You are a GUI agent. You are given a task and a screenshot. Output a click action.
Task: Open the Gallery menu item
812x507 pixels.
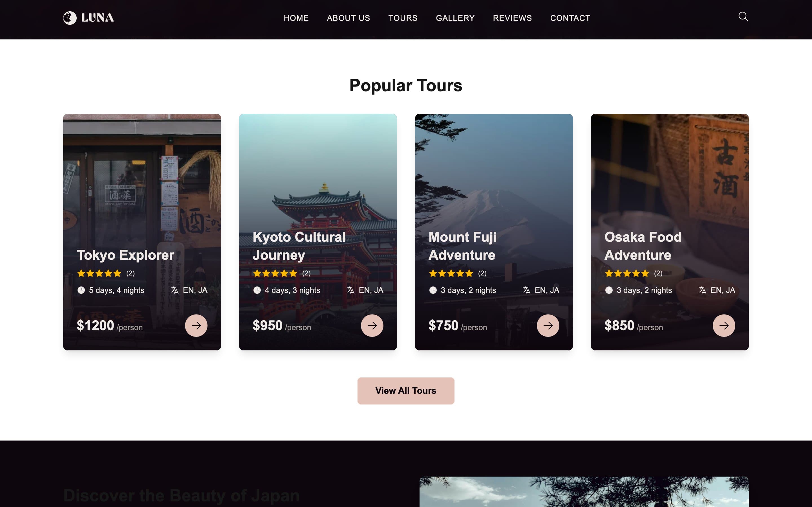point(455,18)
